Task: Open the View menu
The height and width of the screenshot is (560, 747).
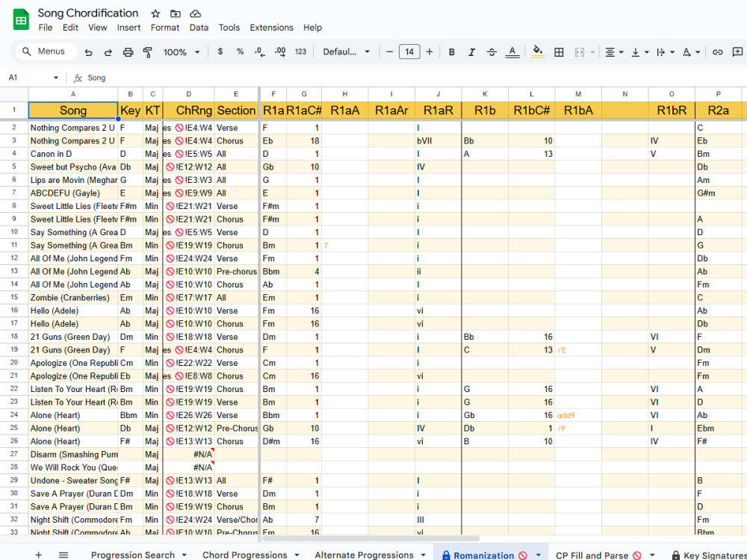Action: 98,28
